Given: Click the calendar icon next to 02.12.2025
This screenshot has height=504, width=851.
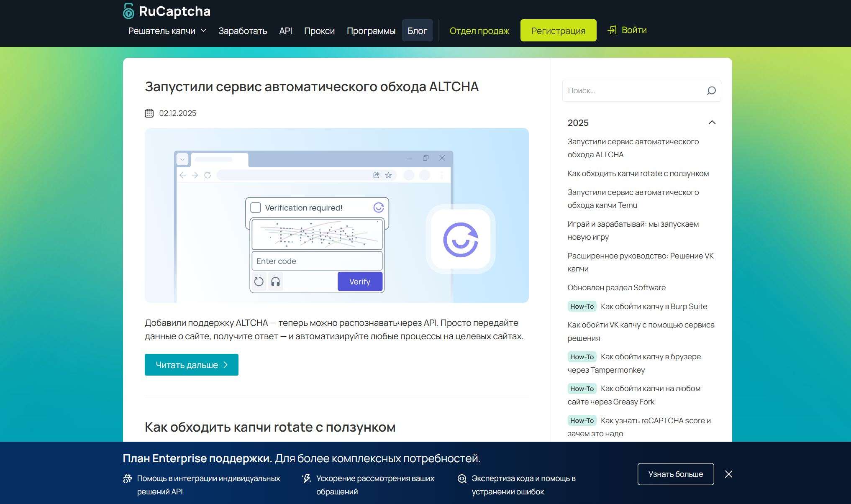Looking at the screenshot, I should pyautogui.click(x=149, y=113).
